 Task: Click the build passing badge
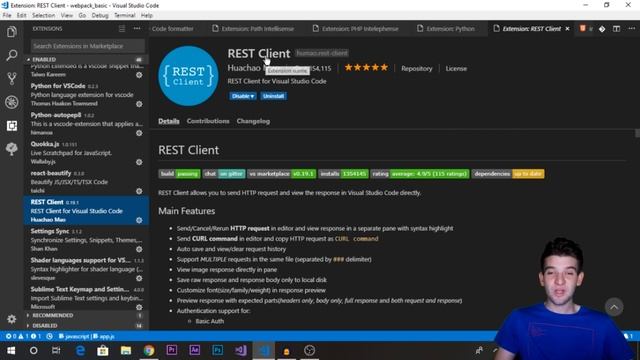pyautogui.click(x=179, y=174)
